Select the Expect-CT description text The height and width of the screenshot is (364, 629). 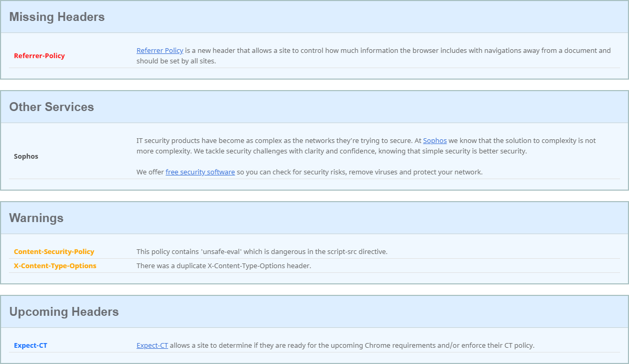pos(367,345)
